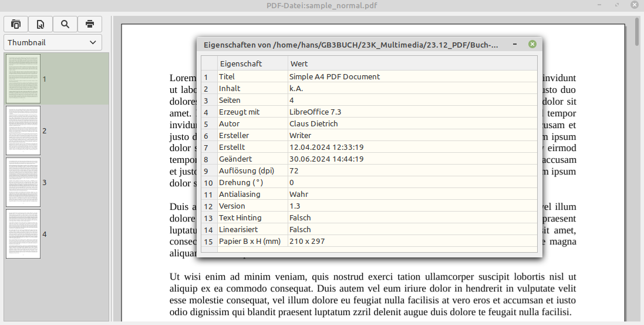This screenshot has width=644, height=325.
Task: Click the Antialiasing value Wahr
Action: click(x=299, y=194)
